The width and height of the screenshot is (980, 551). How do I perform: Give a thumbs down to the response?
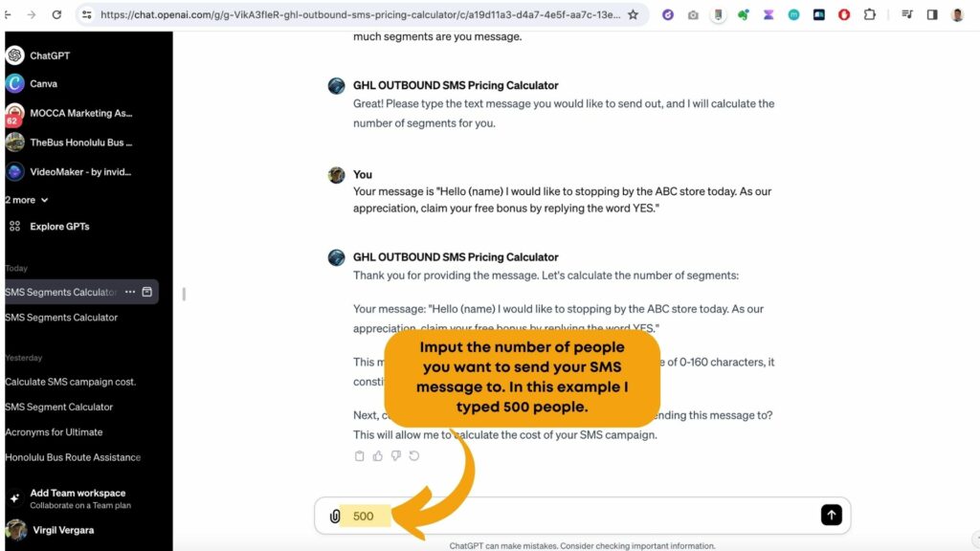pyautogui.click(x=395, y=456)
